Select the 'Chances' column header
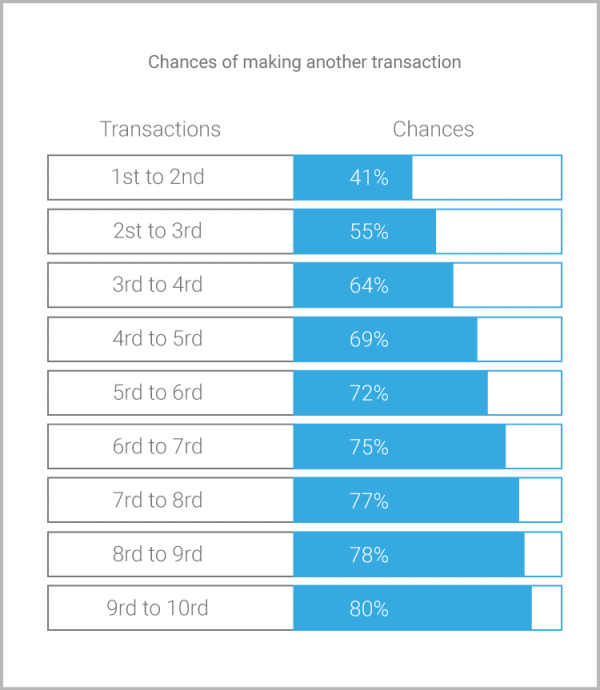600x690 pixels. pos(433,129)
